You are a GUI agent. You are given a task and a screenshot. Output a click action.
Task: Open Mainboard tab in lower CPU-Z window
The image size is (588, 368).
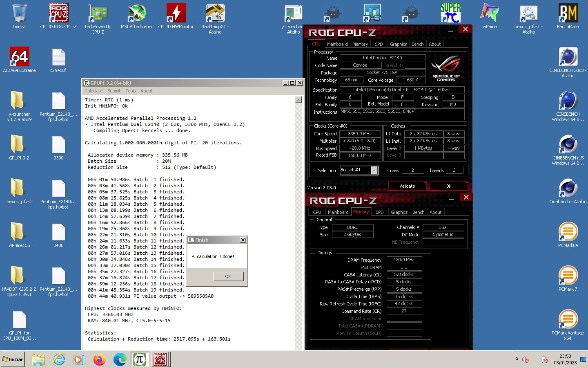[338, 212]
